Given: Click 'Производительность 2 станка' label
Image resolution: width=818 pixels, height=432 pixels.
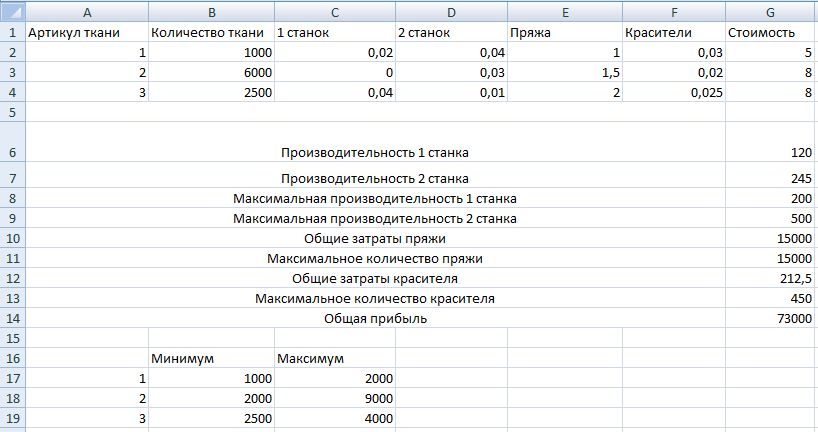Looking at the screenshot, I should [x=375, y=178].
